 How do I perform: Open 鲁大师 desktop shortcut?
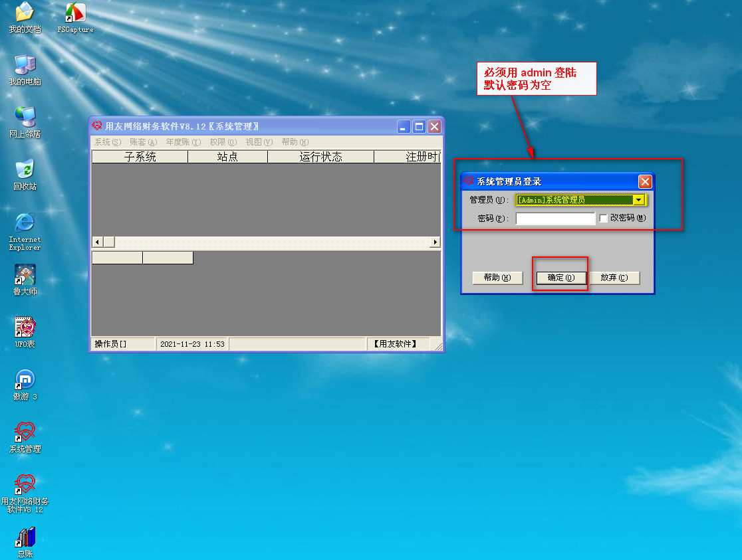coord(25,275)
